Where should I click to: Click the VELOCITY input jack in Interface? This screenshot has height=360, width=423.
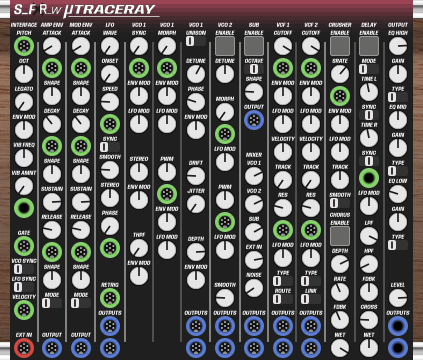click(24, 310)
